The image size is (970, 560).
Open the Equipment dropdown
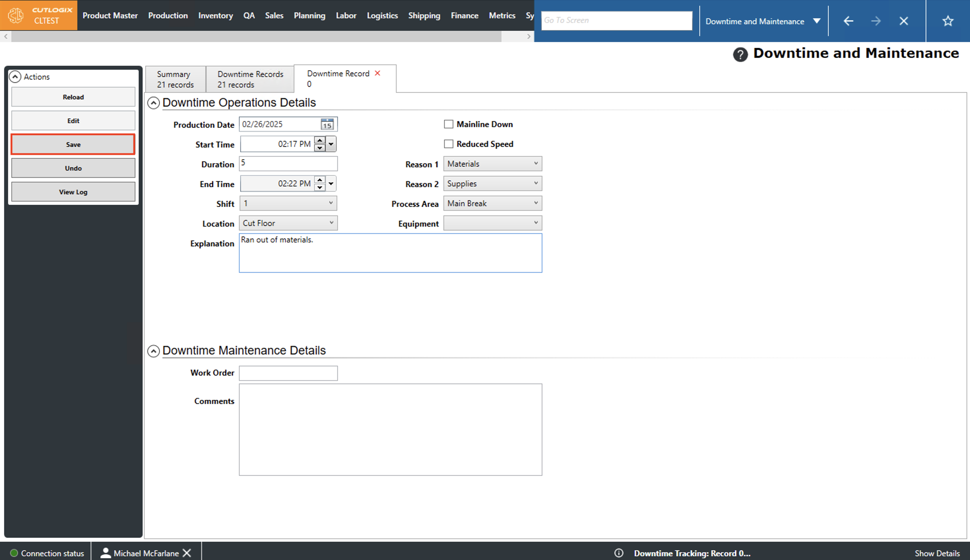[493, 223]
